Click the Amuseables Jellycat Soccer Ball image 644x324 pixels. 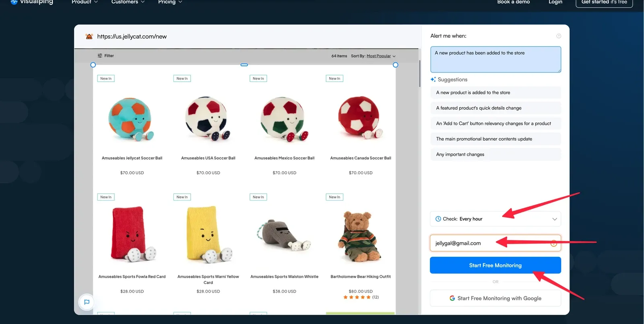(x=132, y=119)
